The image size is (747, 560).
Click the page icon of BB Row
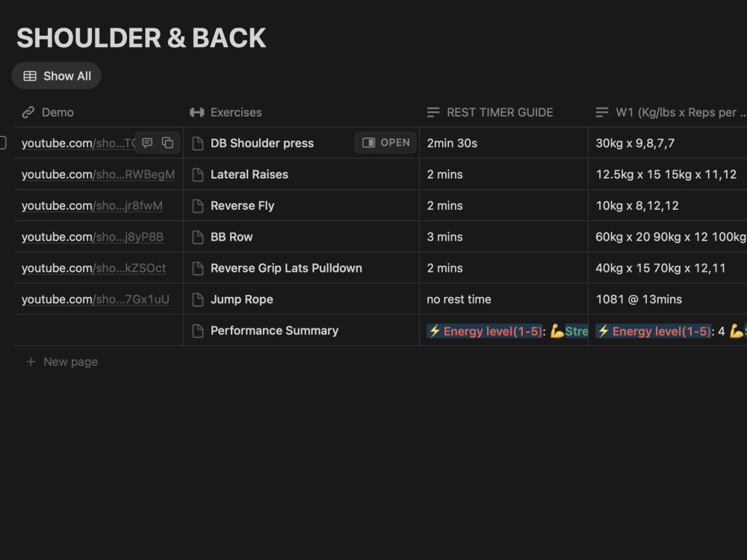[x=198, y=237]
